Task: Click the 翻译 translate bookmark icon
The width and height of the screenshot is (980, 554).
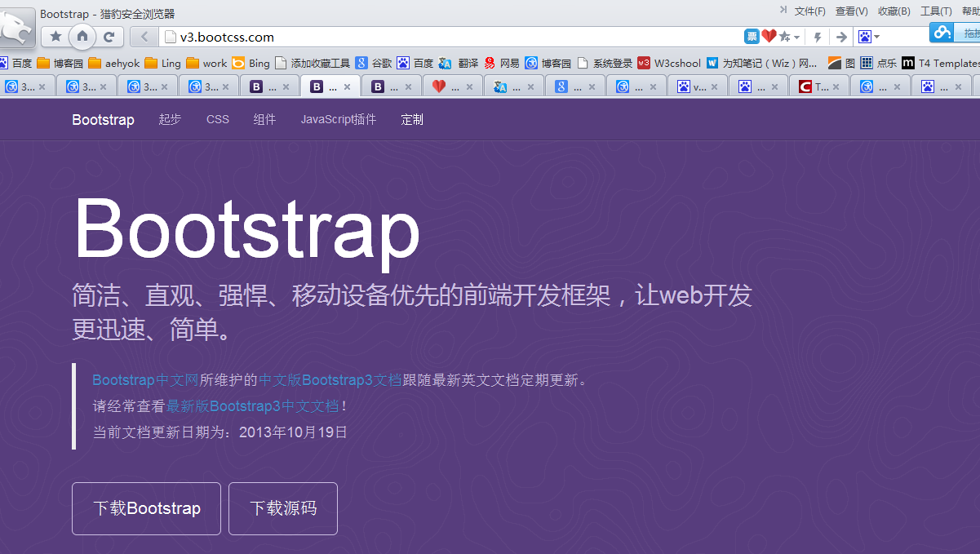Action: [446, 62]
